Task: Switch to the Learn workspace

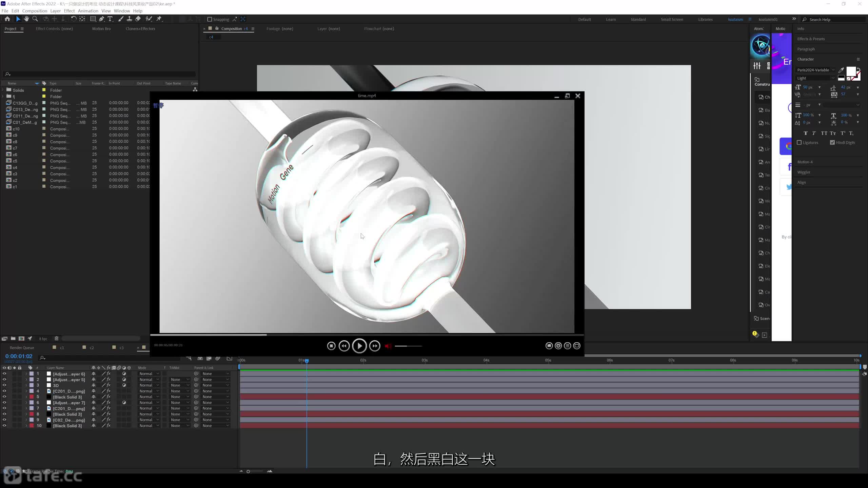Action: click(x=611, y=19)
